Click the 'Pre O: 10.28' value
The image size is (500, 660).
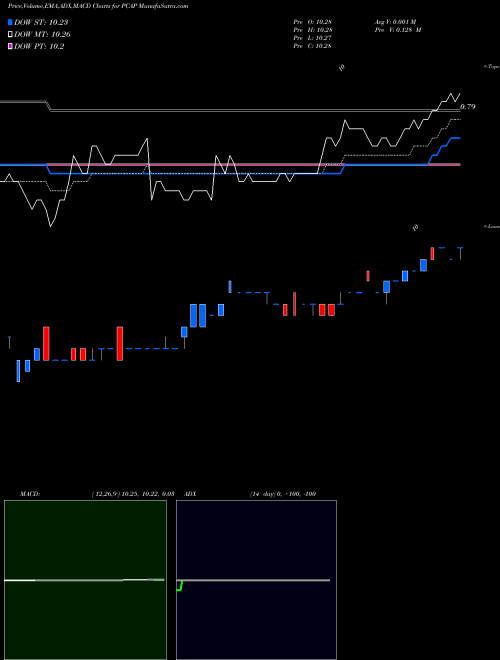point(312,22)
